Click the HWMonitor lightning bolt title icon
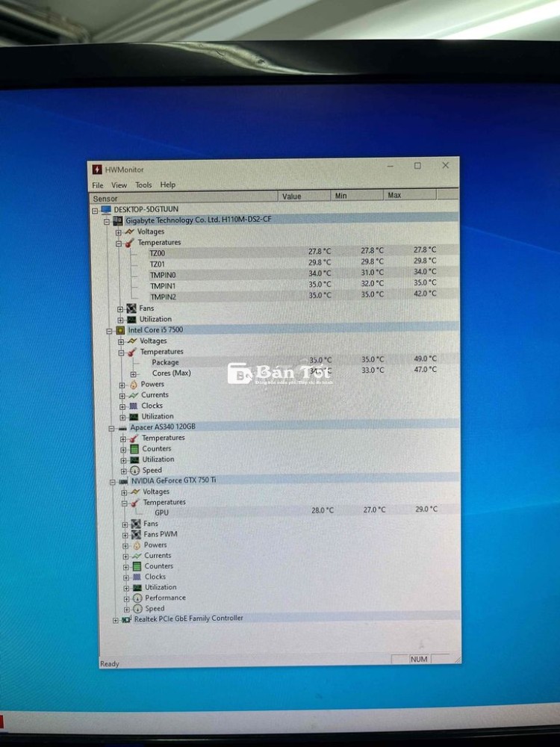This screenshot has width=560, height=747. point(97,170)
